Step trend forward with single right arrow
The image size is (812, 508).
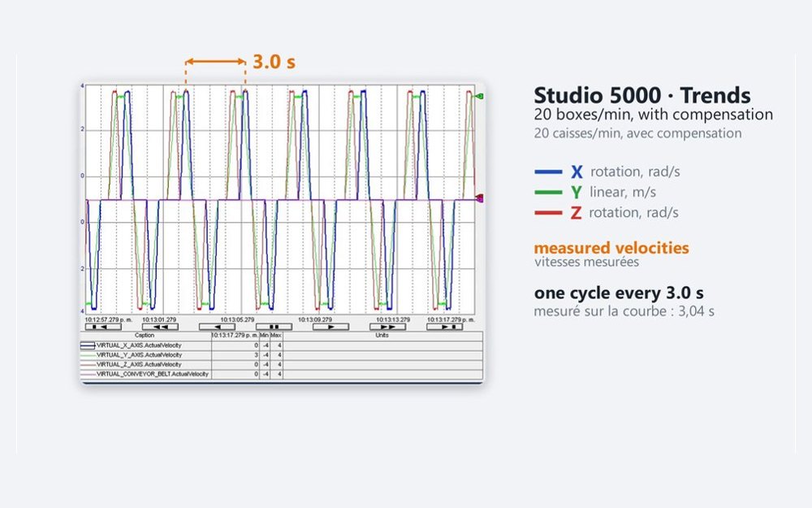331,327
